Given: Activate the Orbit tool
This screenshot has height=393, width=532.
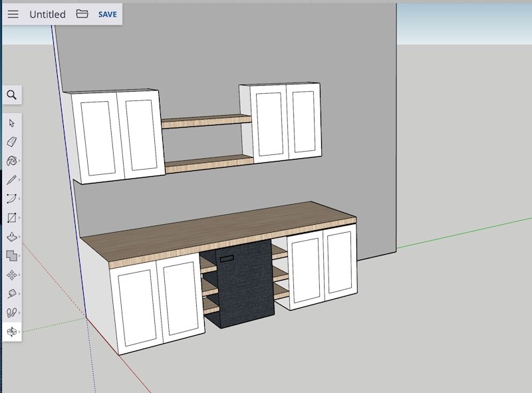Looking at the screenshot, I should [x=11, y=331].
